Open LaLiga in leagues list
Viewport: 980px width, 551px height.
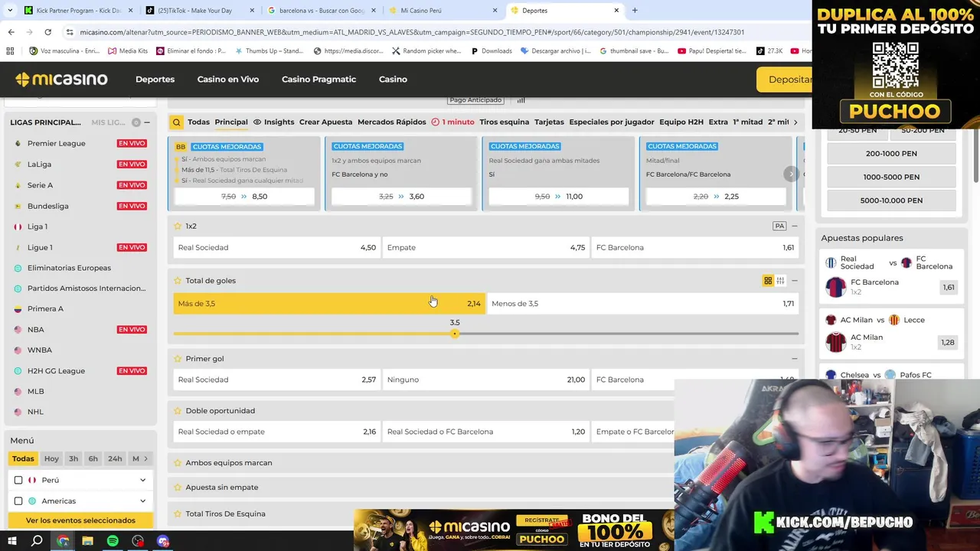coord(39,164)
